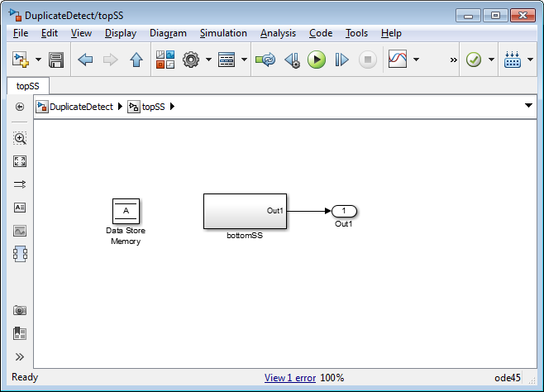
Task: Open Model Configuration Parameters gear icon
Action: pyautogui.click(x=191, y=60)
